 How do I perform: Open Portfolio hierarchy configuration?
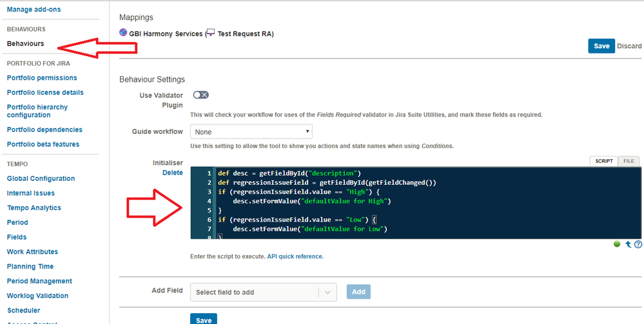point(37,111)
